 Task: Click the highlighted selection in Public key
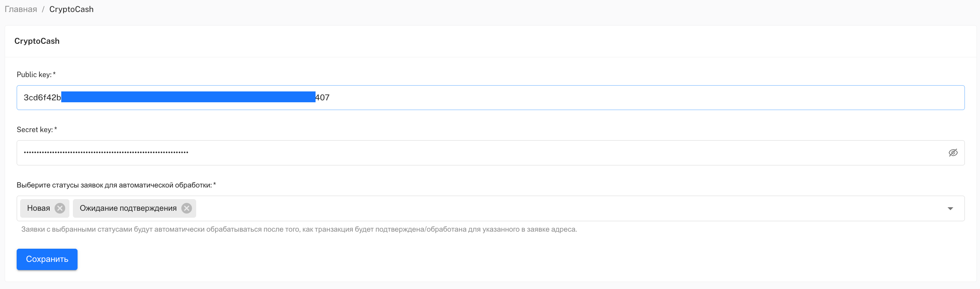point(188,97)
